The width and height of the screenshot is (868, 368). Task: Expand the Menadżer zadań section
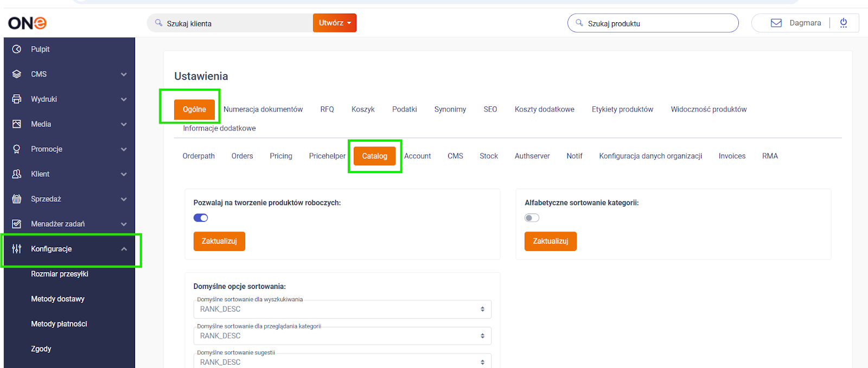(x=124, y=224)
